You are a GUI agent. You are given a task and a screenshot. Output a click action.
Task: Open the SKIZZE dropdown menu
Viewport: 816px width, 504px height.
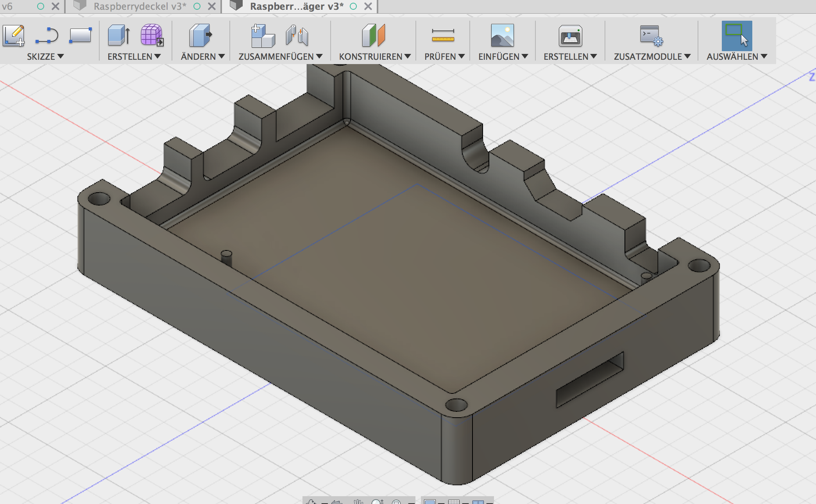(45, 57)
